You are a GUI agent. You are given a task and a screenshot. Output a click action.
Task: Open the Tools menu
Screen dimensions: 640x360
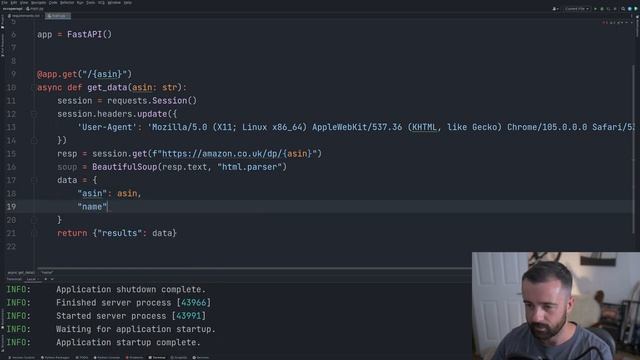pyautogui.click(x=90, y=2)
